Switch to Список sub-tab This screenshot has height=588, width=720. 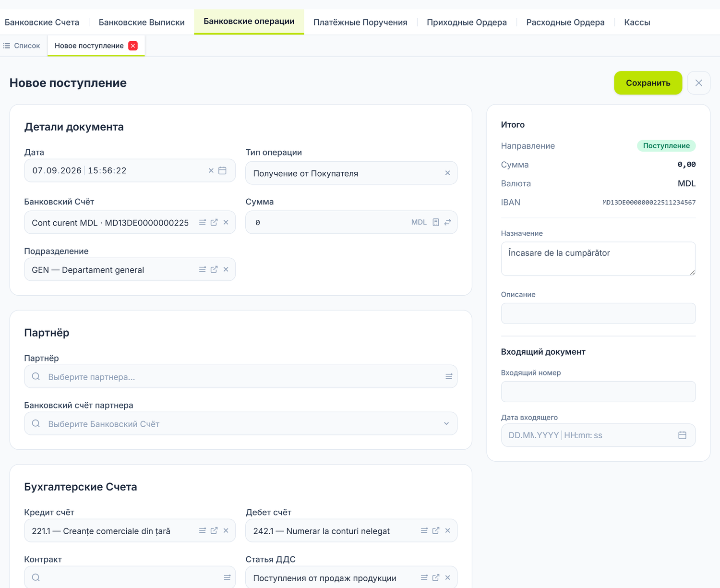(22, 46)
